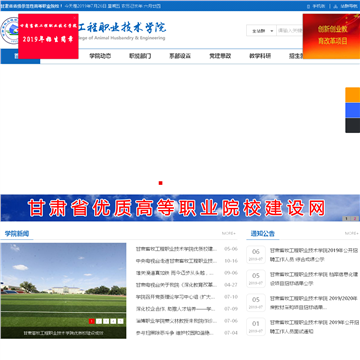This screenshot has height=360, width=360.
Task: Focus the keyword search input field
Action: coord(290,31)
